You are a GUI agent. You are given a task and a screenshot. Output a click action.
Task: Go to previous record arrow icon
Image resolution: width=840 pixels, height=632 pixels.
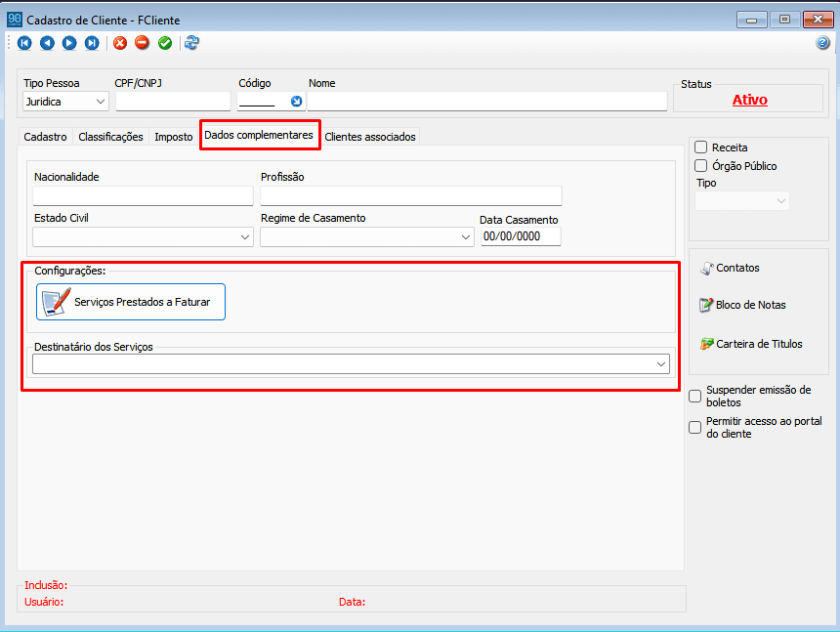click(x=47, y=43)
